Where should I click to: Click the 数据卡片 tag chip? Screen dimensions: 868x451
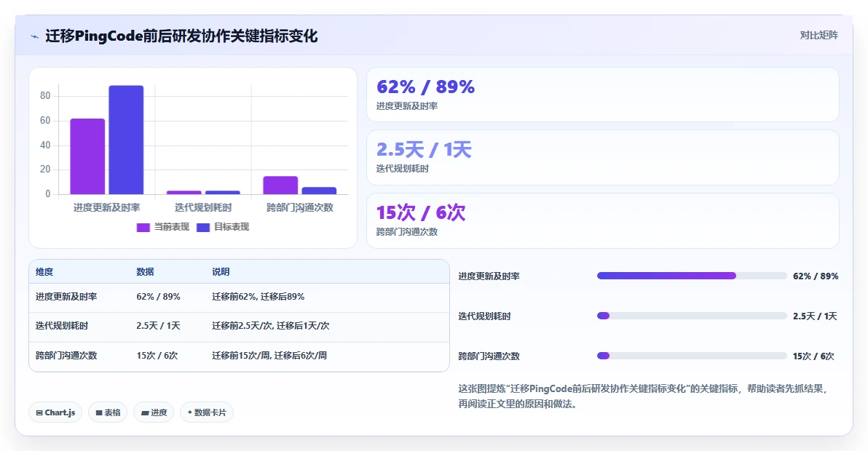click(x=207, y=413)
